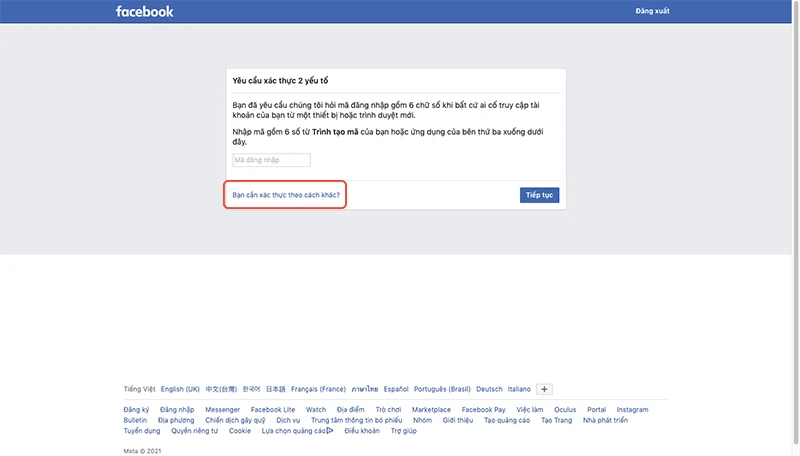The width and height of the screenshot is (800, 456).
Task: Open Trung tâm thông tin bỏ phiếu link
Action: [357, 420]
